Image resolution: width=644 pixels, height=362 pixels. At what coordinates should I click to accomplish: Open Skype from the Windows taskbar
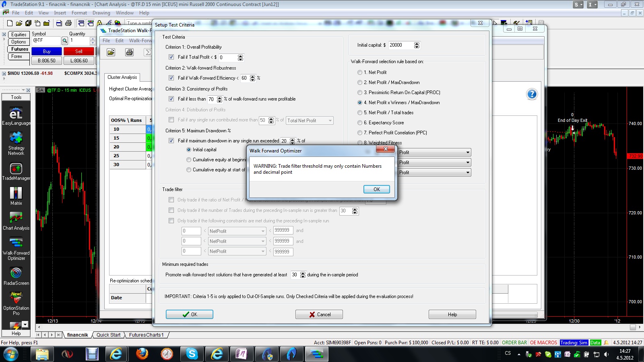tap(192, 354)
